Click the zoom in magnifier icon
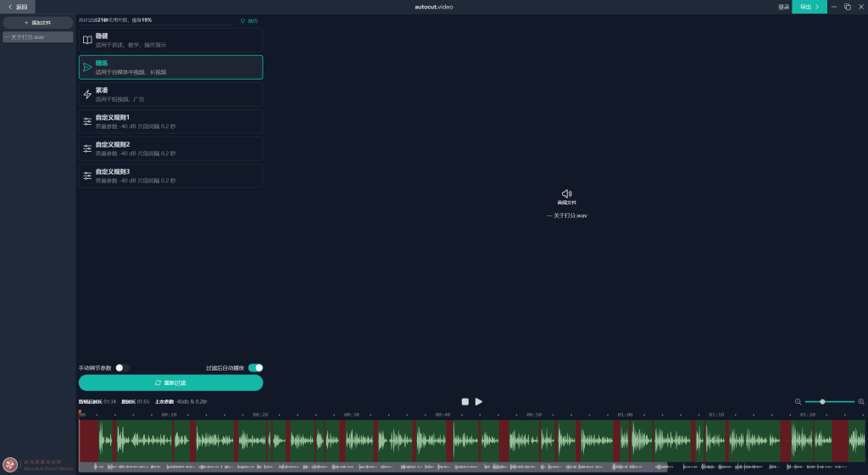 click(861, 402)
